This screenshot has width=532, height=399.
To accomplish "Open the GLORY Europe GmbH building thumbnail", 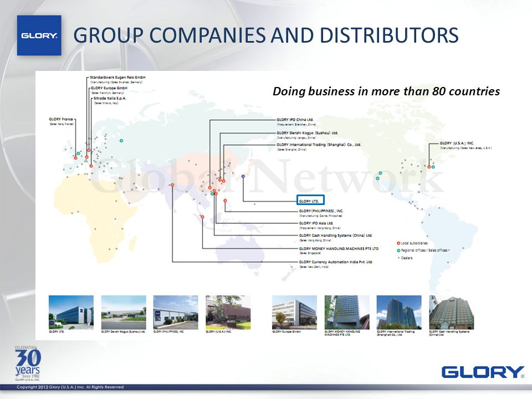I will (294, 312).
